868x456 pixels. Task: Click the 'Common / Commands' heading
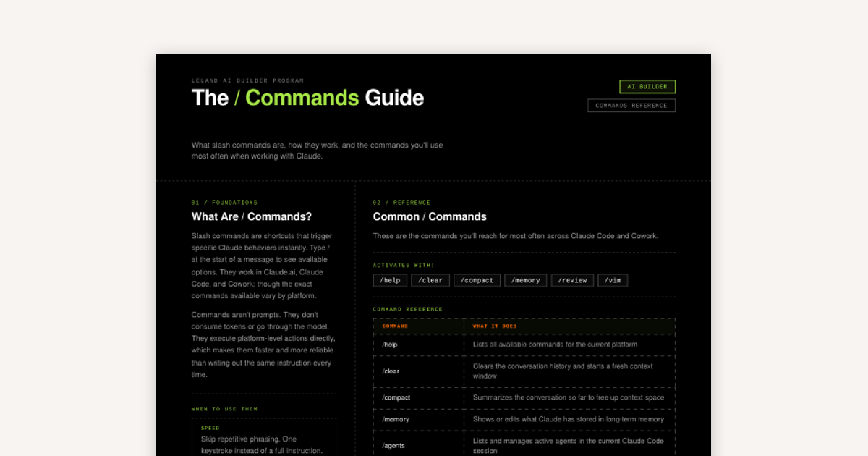pyautogui.click(x=430, y=216)
